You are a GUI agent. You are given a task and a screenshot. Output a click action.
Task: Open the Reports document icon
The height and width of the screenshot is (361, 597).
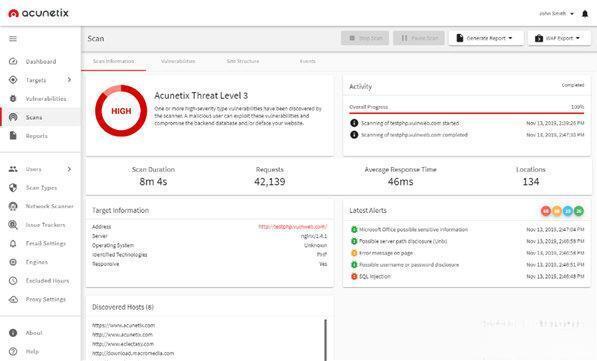[13, 136]
